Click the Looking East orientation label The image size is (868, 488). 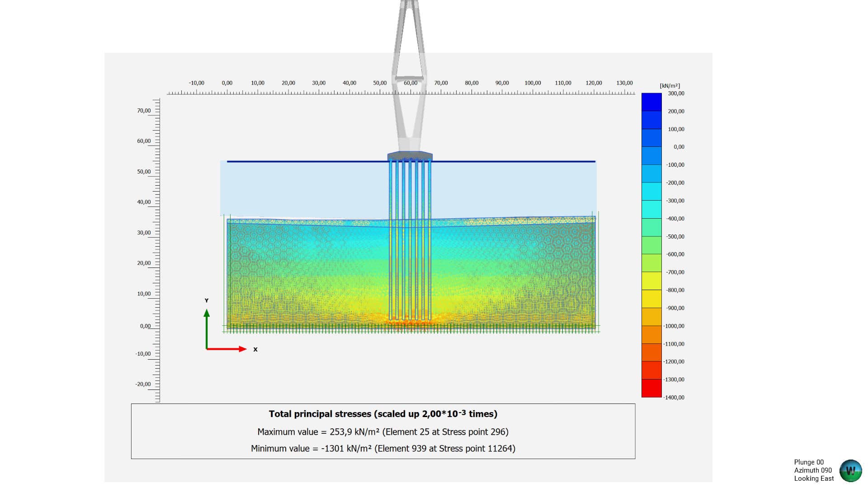[x=813, y=478]
